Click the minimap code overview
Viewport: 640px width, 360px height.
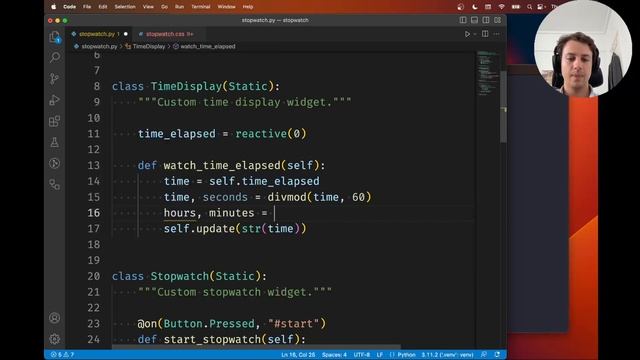[x=488, y=73]
